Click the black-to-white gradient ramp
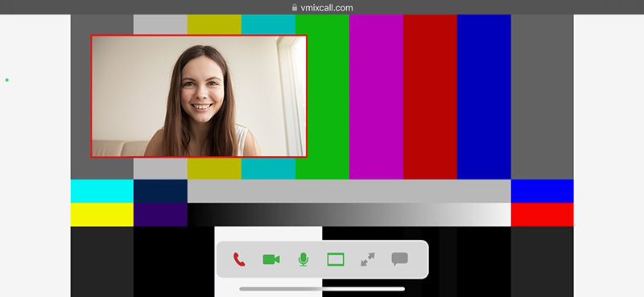The height and width of the screenshot is (297, 644). pyautogui.click(x=349, y=214)
